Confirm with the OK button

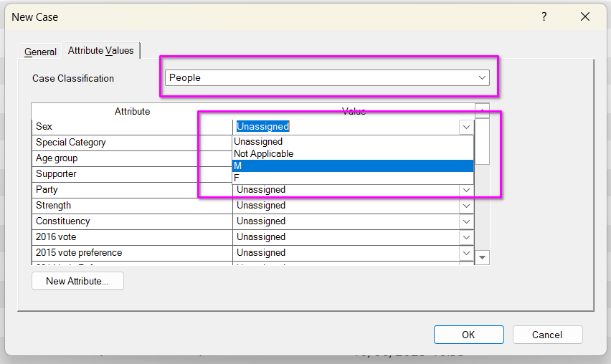(x=468, y=335)
